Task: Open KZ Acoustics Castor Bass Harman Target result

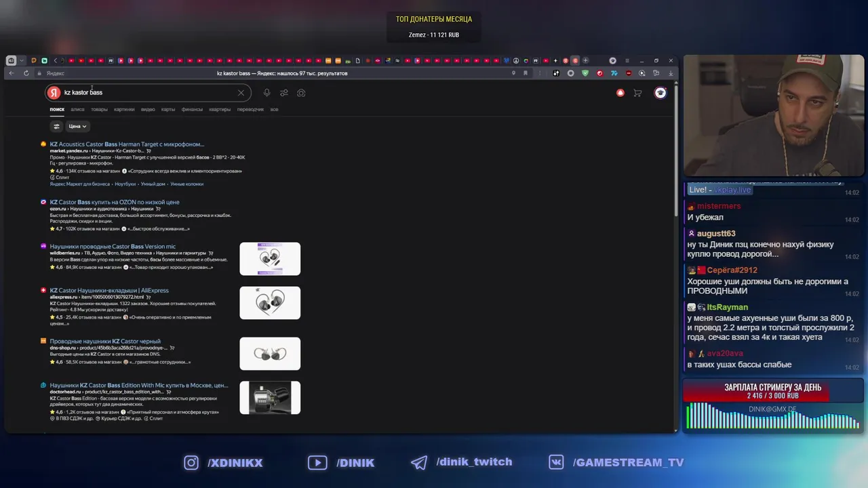Action: [x=127, y=144]
